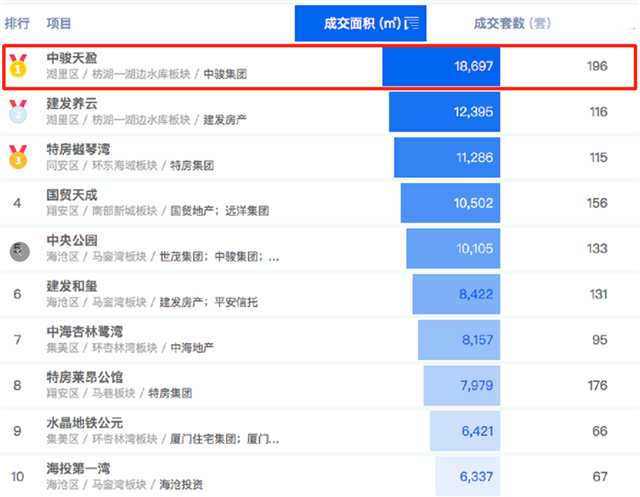This screenshot has width=640, height=497.
Task: Open project 中央公园
Action: click(x=72, y=240)
